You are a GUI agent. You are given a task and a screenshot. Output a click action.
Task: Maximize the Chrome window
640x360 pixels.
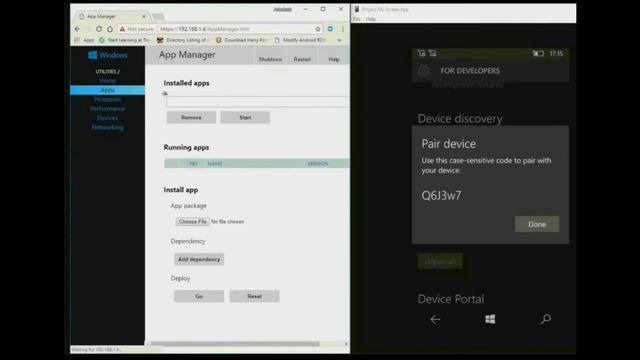[x=323, y=9]
